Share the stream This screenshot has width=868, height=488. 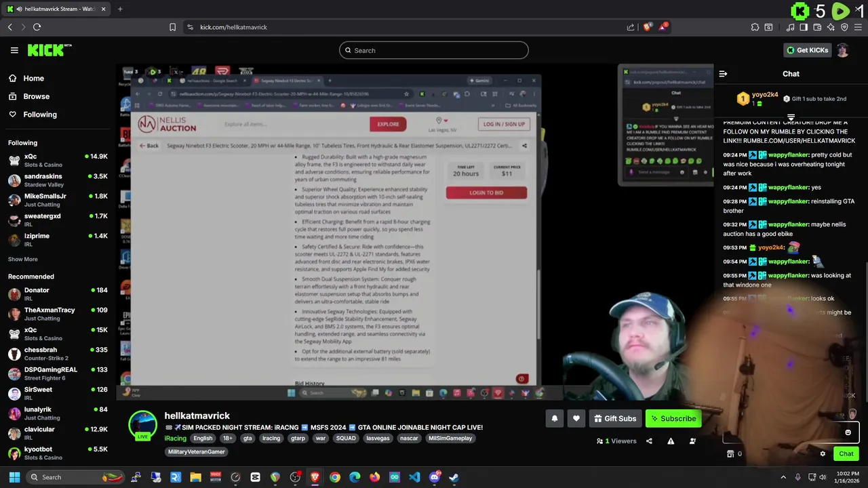tap(649, 441)
